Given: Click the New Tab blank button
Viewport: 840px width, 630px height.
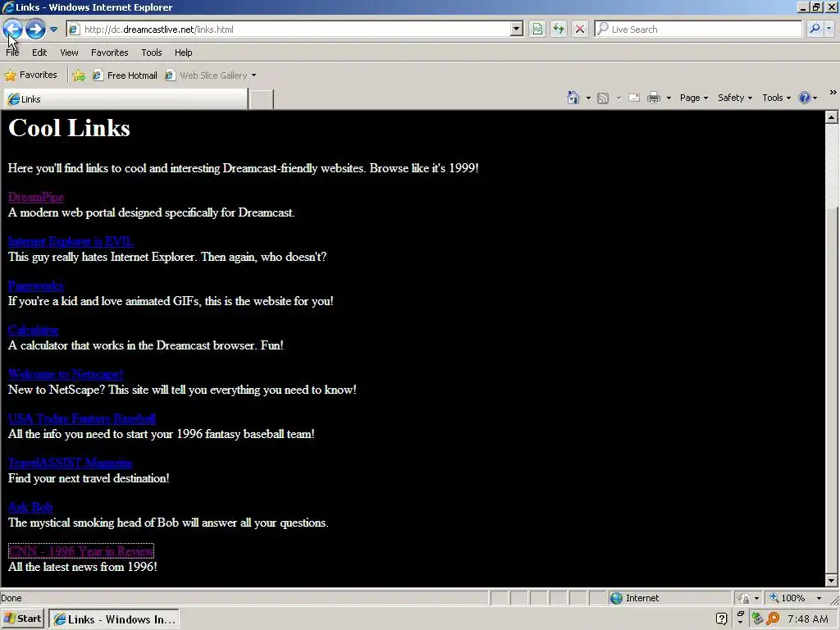Looking at the screenshot, I should click(x=262, y=99).
